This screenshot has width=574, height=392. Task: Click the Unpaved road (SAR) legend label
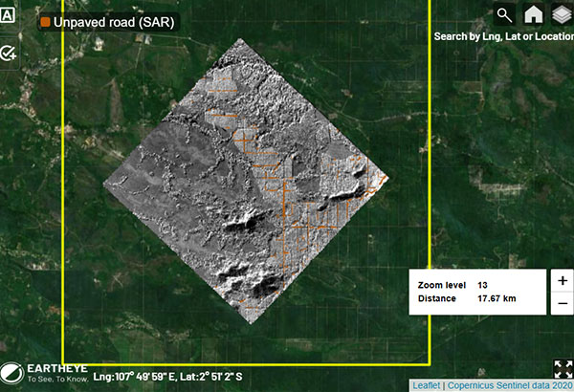point(114,22)
